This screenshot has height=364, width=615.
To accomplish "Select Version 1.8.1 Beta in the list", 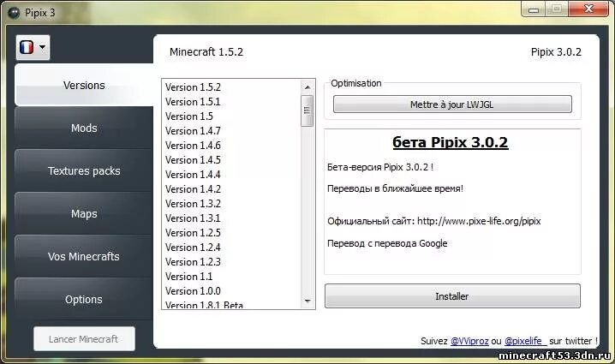I will click(x=231, y=304).
